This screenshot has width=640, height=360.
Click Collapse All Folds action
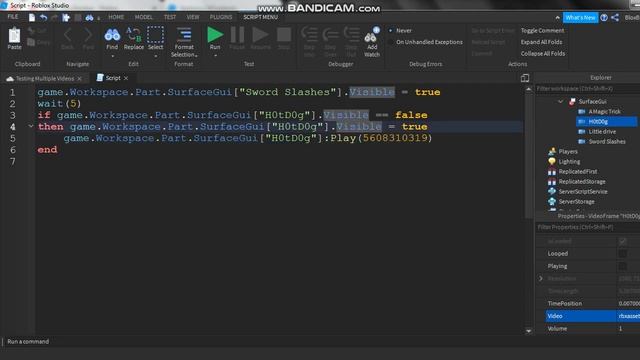tap(543, 53)
